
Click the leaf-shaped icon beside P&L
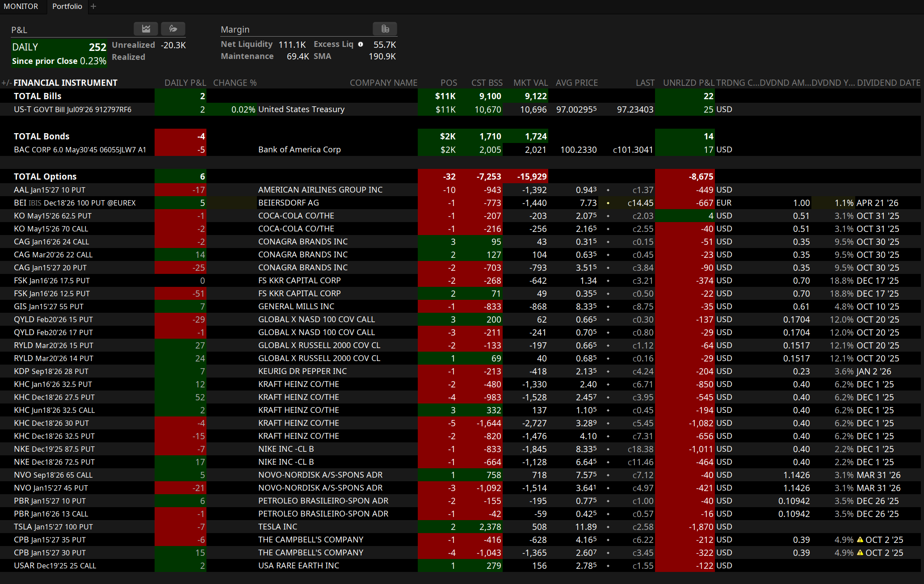[x=173, y=29]
